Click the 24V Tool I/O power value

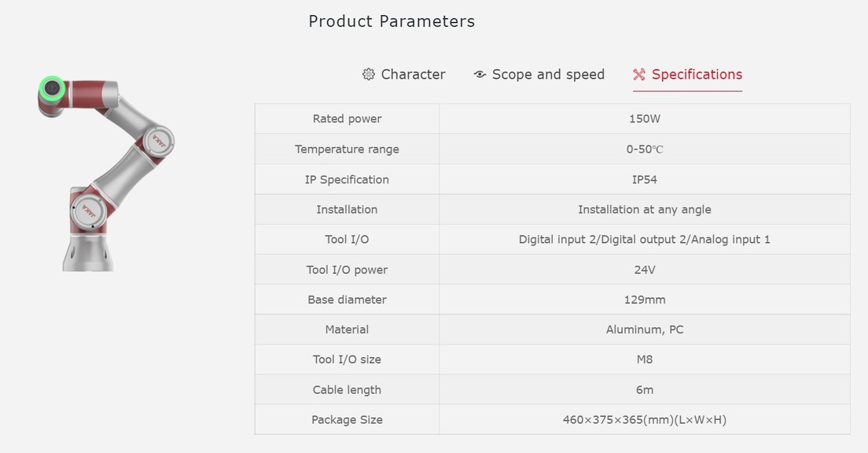[x=645, y=270]
